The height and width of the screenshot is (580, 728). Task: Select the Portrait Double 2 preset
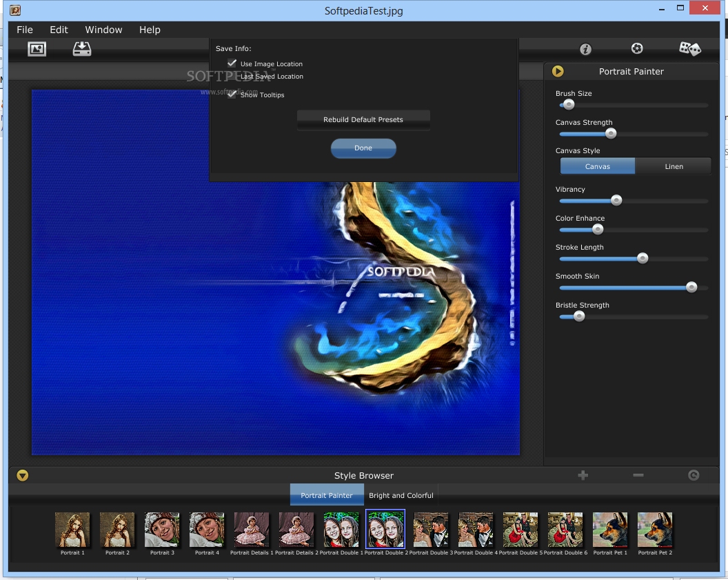(385, 530)
